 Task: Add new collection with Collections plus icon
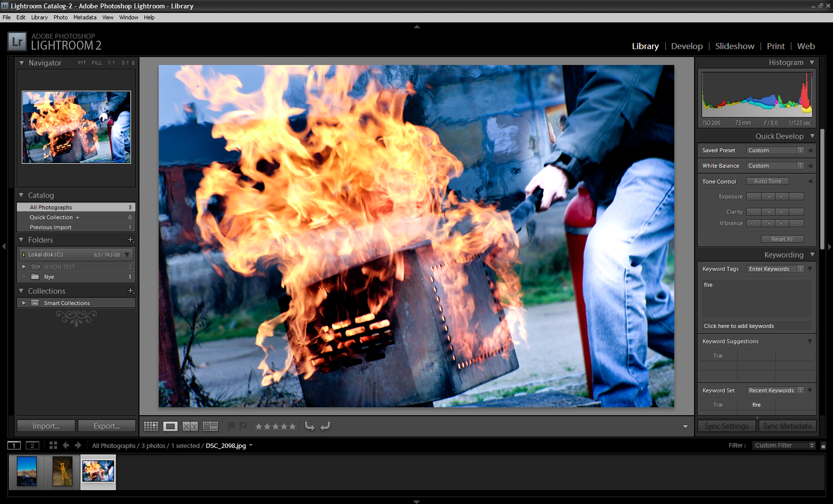131,291
